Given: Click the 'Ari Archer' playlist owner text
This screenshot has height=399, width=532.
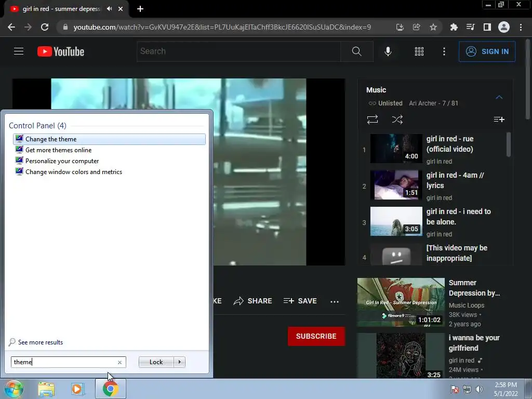Looking at the screenshot, I should click(x=422, y=103).
